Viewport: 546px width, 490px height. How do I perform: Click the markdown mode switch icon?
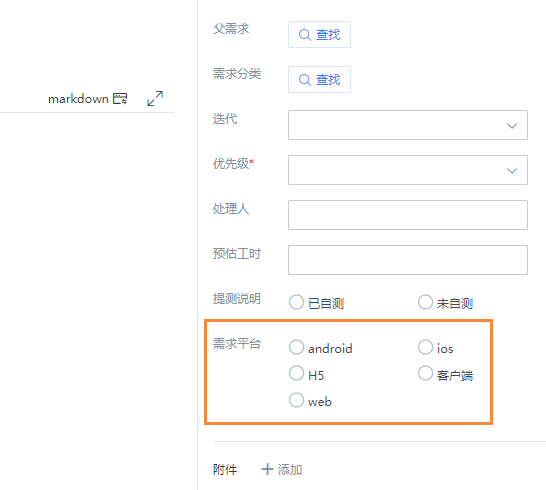pyautogui.click(x=120, y=99)
